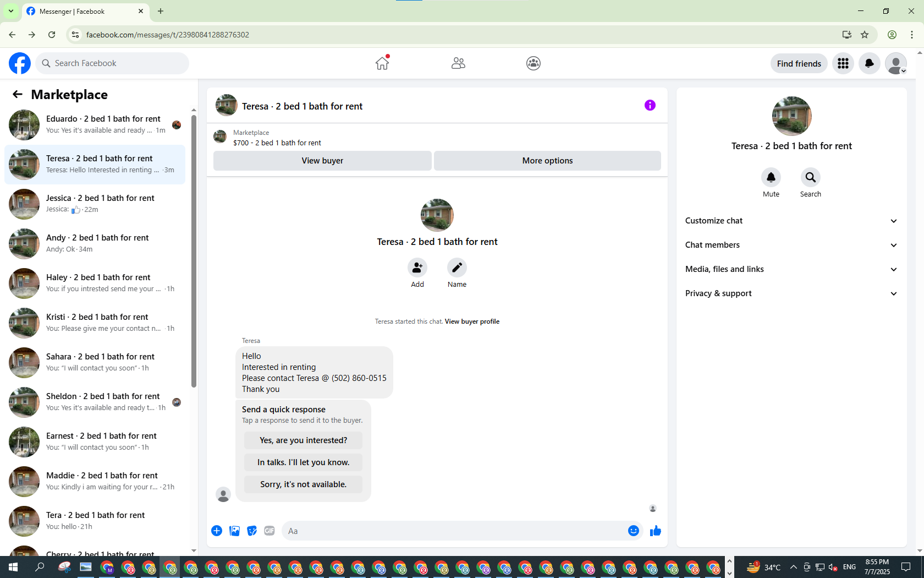Open Tera's rental conversation
Image resolution: width=924 pixels, height=578 pixels.
[95, 521]
